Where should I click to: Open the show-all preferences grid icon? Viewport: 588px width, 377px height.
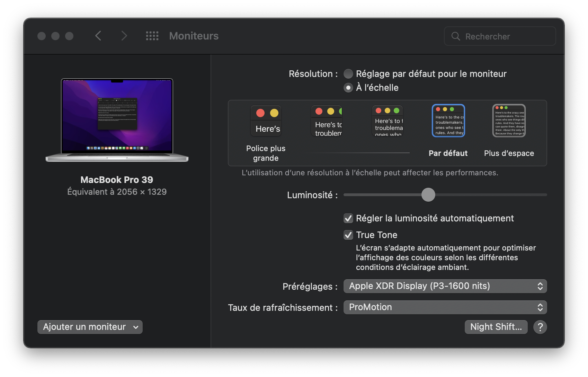152,36
